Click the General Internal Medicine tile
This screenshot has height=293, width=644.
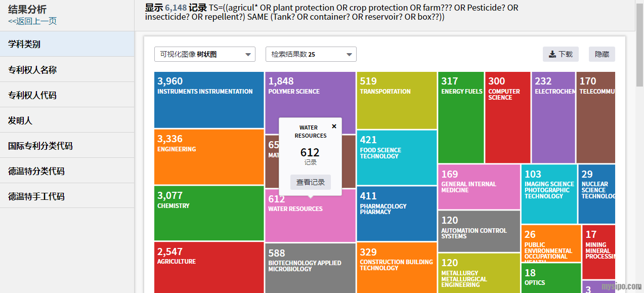479,187
